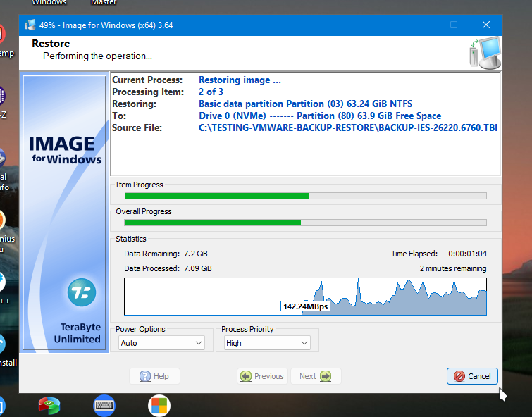Click the TeraByte Unlimited logo icon

82,292
